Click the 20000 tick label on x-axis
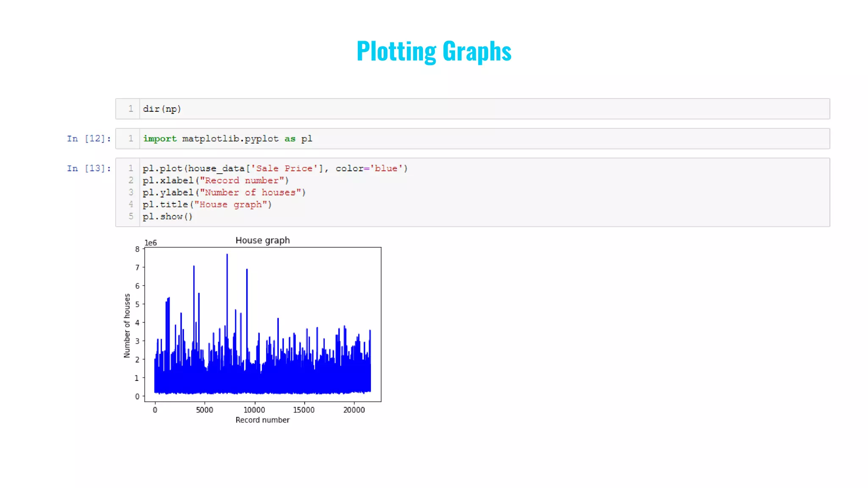Viewport: 868px width, 488px height. [354, 410]
